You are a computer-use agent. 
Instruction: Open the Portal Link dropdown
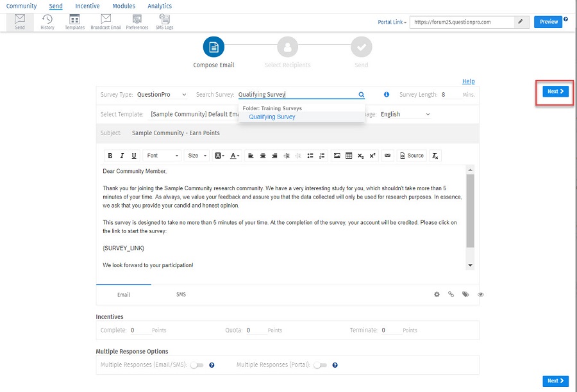tap(392, 22)
